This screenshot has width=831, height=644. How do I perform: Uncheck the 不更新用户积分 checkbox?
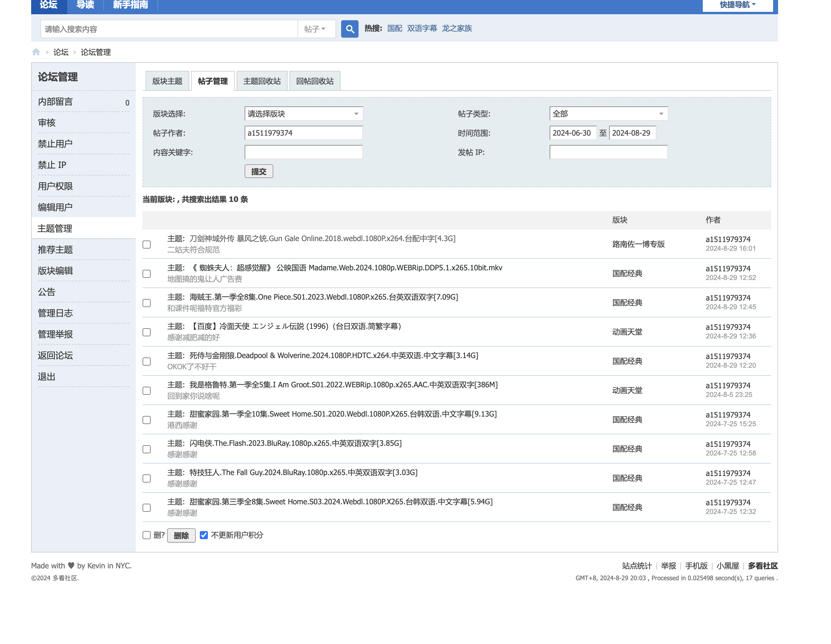point(204,535)
